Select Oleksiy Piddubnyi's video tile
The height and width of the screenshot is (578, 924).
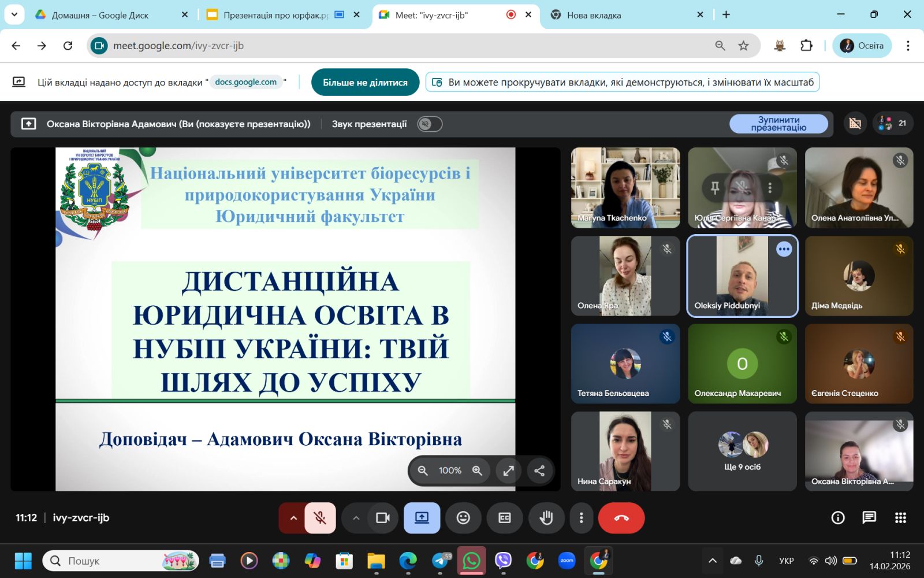click(x=742, y=276)
